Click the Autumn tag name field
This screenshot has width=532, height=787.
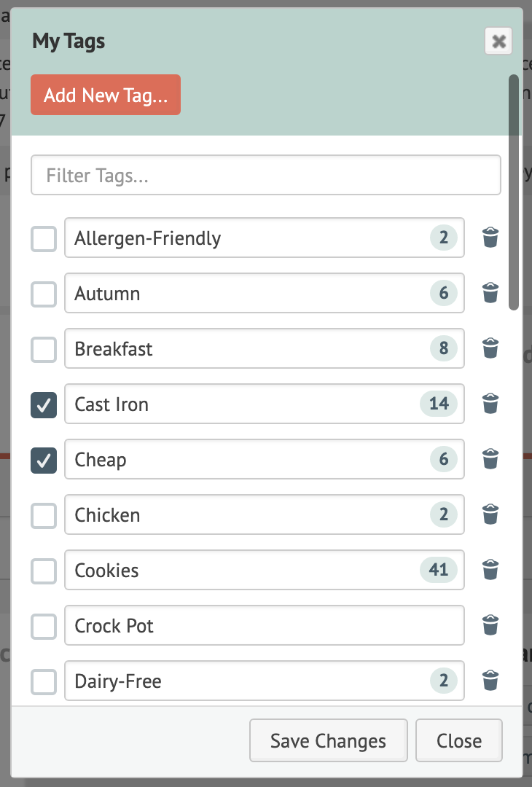(x=248, y=294)
